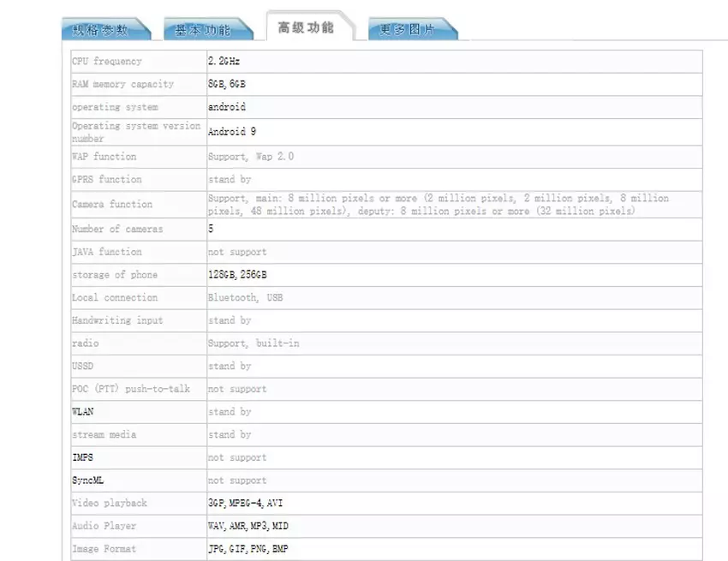Click the Android 9 version value

[x=232, y=132]
